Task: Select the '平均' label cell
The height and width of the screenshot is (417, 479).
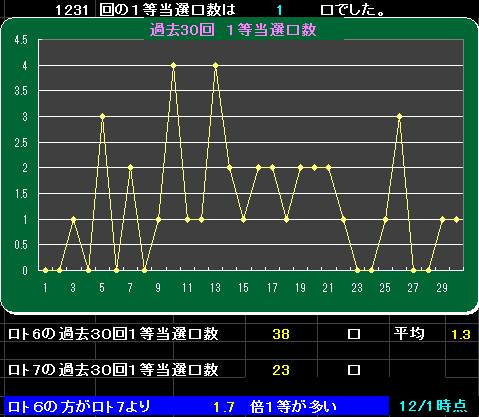Action: [409, 333]
